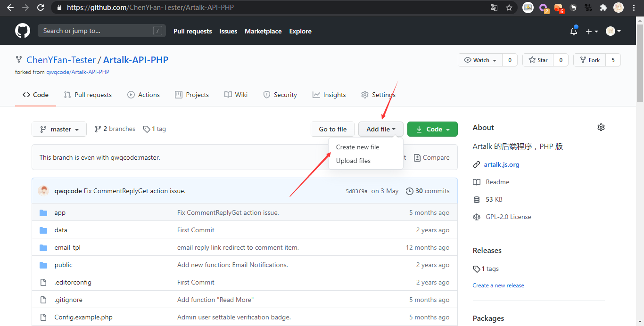
Task: Open 1 tags under Releases
Action: [x=486, y=269]
